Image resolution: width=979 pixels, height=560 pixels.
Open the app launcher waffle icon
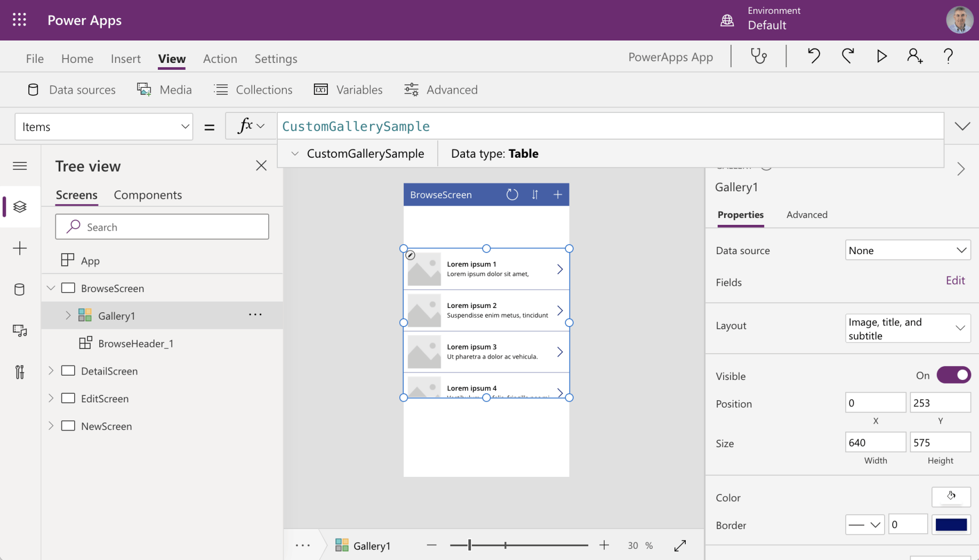(x=20, y=20)
